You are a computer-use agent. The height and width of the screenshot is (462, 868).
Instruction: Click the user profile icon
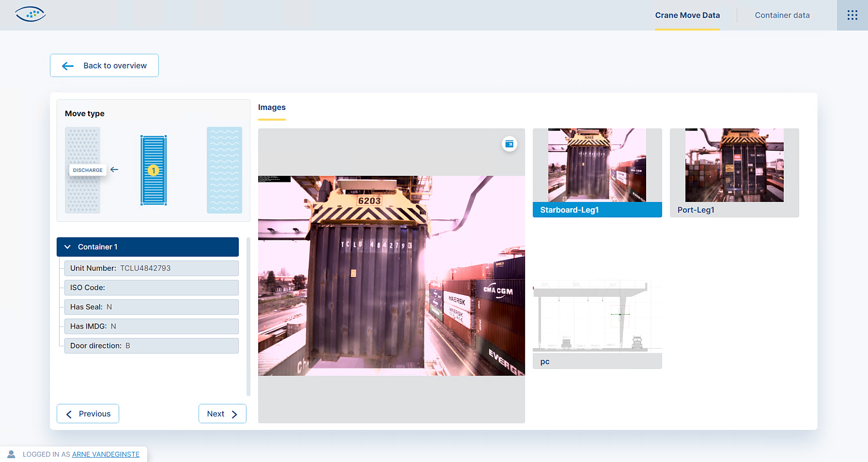click(11, 454)
